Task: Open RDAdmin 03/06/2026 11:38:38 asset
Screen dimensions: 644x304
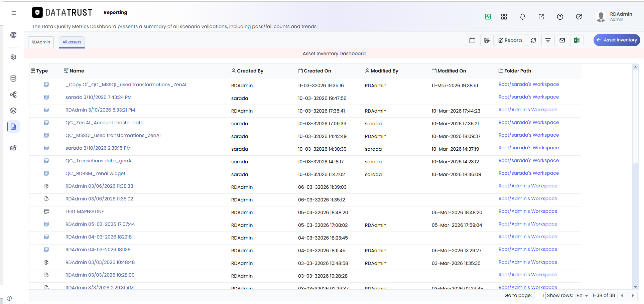Action: tap(99, 186)
